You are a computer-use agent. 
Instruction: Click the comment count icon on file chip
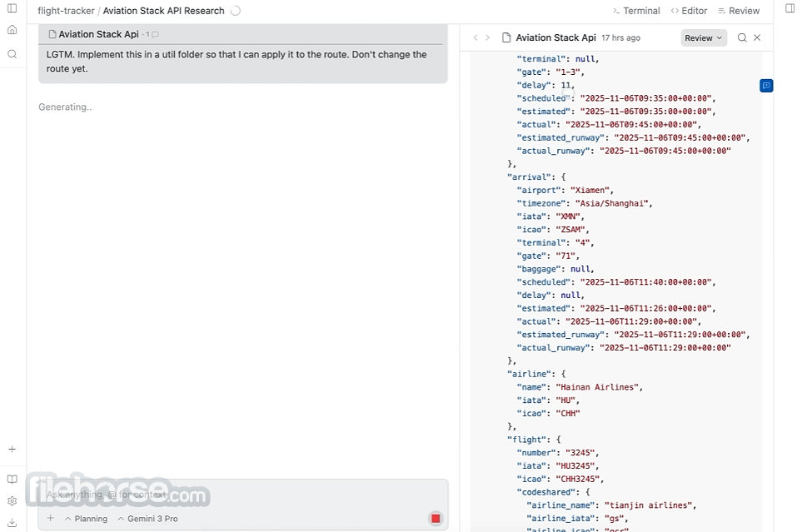[x=155, y=35]
